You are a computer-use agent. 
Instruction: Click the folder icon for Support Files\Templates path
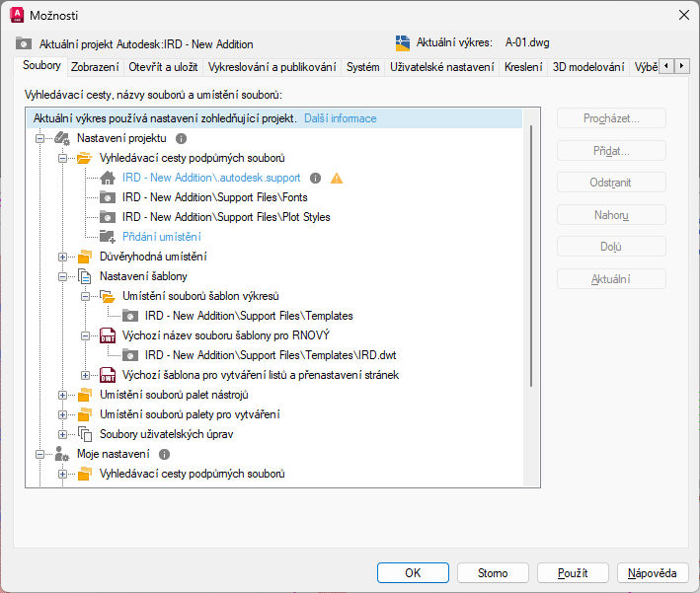coord(130,316)
